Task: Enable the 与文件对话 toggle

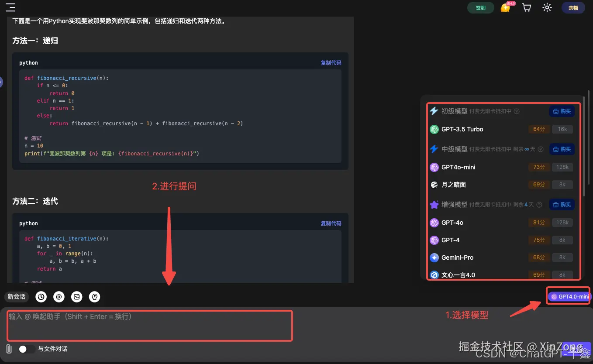Action: tap(27, 349)
